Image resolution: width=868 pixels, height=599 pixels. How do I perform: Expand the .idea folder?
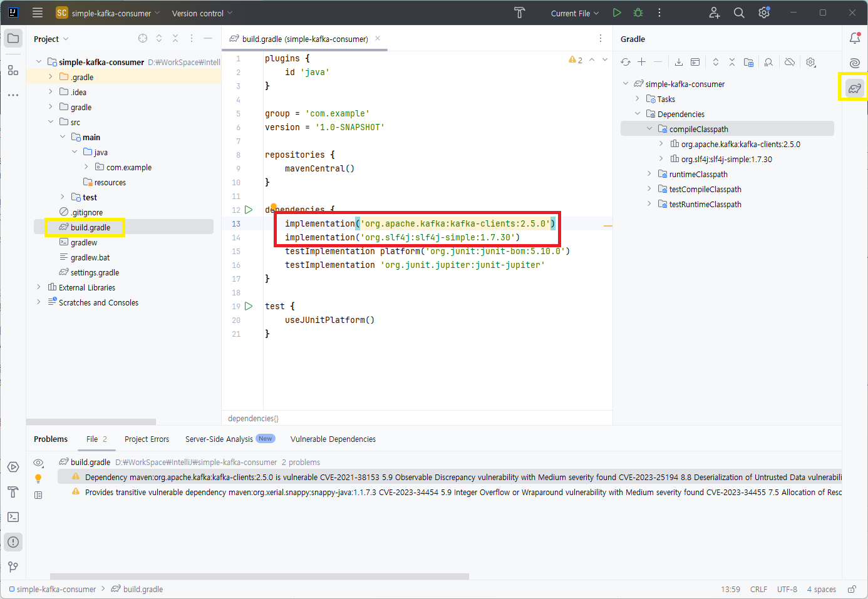click(x=51, y=91)
